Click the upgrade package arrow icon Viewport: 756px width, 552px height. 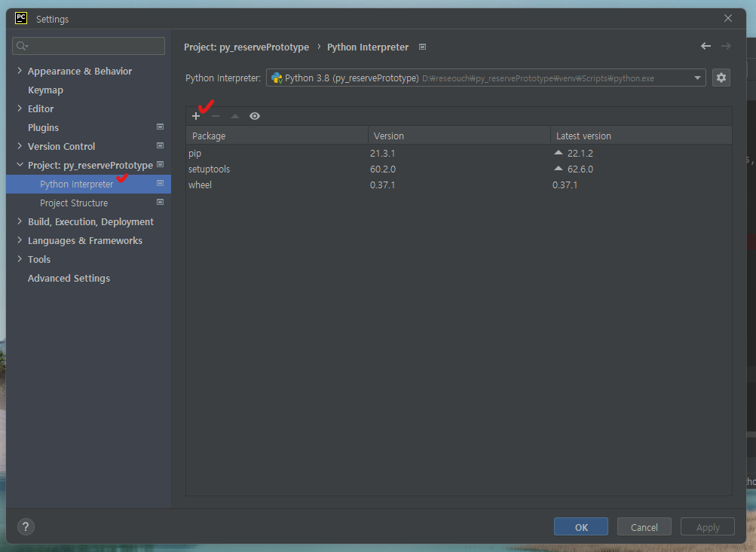click(235, 116)
